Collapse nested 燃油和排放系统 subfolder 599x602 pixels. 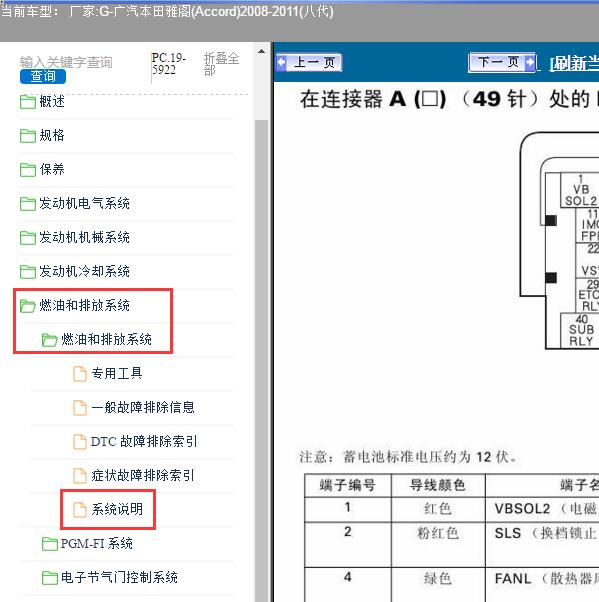pyautogui.click(x=106, y=339)
